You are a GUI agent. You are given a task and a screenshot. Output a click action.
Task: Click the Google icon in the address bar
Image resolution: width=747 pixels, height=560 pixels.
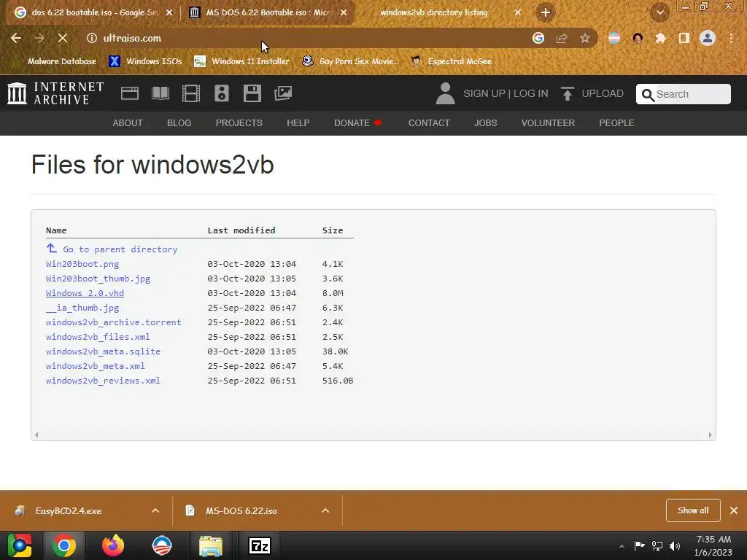click(x=538, y=38)
